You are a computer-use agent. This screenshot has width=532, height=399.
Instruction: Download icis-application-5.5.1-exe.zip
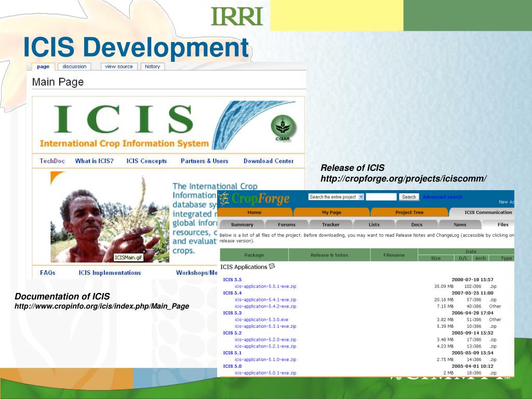265,286
